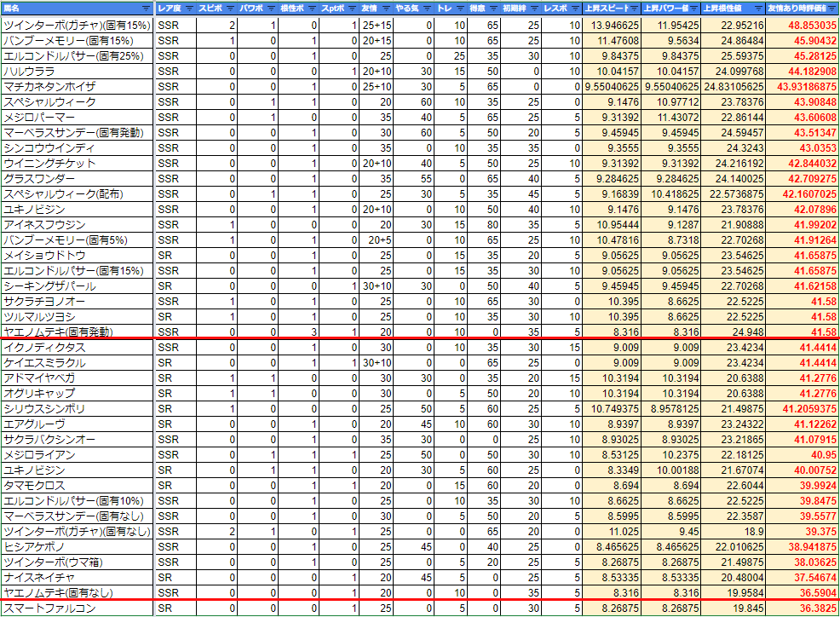Select the シンコウウインディ name cell
This screenshot has width=840, height=617.
click(78, 148)
